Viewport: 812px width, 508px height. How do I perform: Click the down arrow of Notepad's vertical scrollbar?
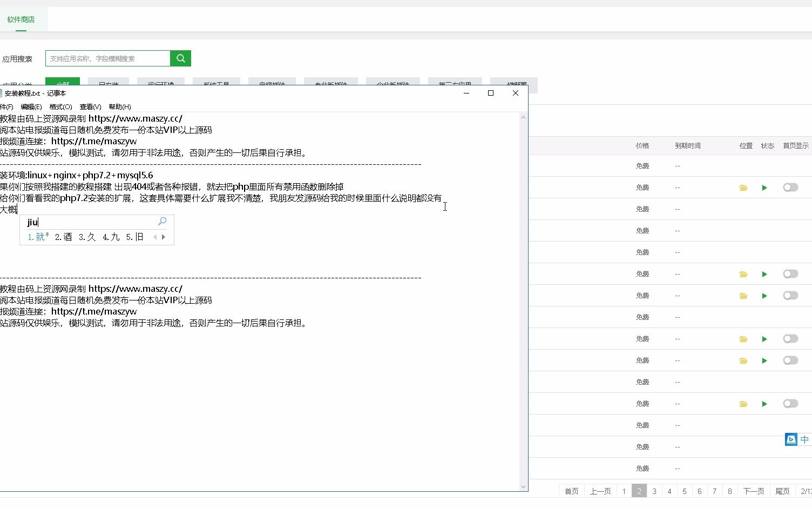pyautogui.click(x=523, y=486)
